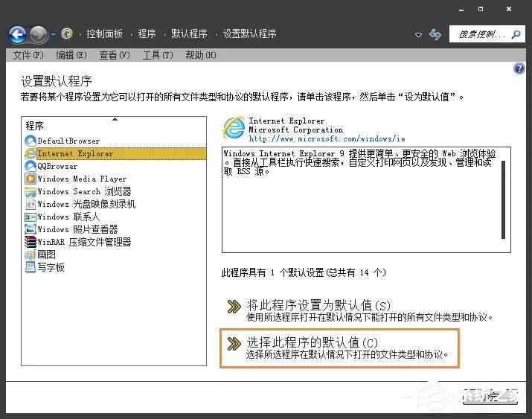Click the QQBrowser icon
The image size is (532, 419).
[31, 166]
